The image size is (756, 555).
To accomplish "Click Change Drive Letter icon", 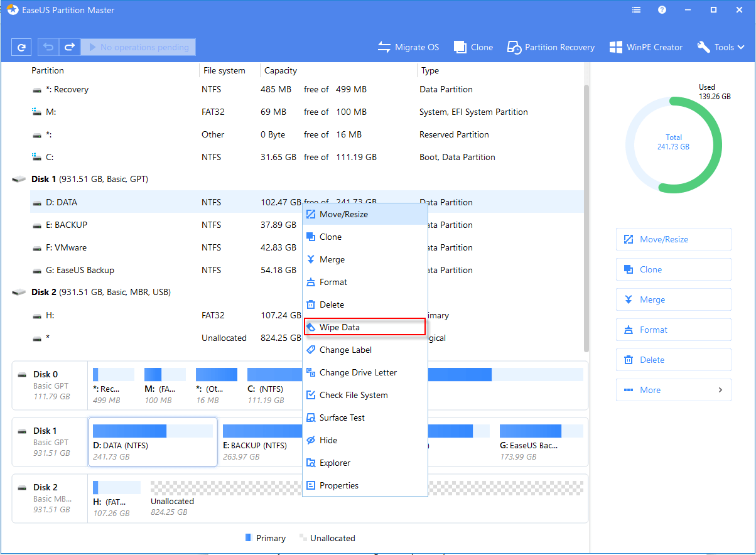I will (311, 372).
